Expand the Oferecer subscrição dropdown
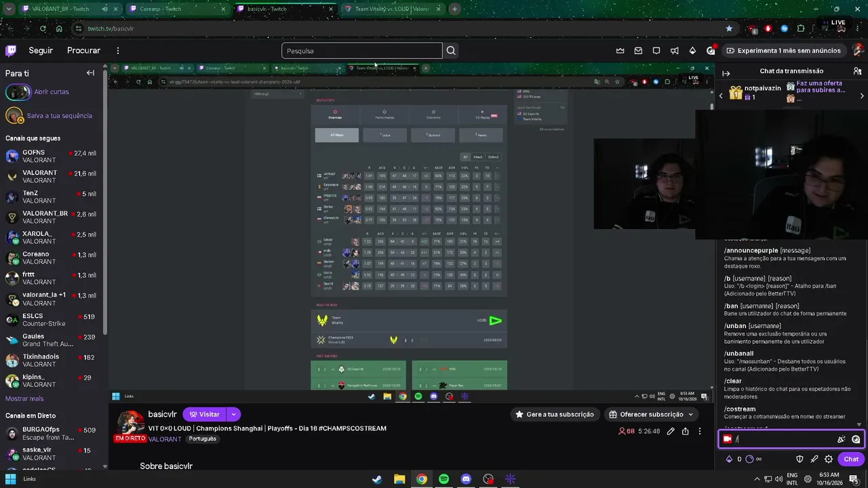Screen dimensions: 868x488 click(691, 414)
